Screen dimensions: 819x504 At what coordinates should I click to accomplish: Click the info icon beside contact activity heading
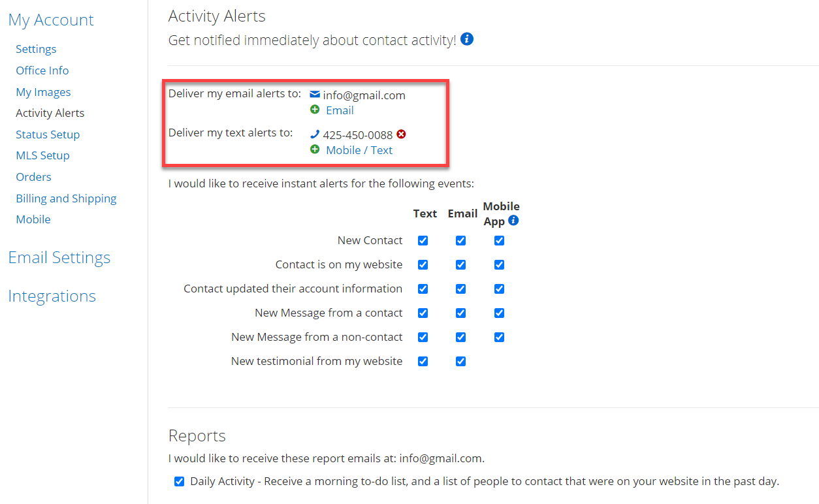click(467, 39)
